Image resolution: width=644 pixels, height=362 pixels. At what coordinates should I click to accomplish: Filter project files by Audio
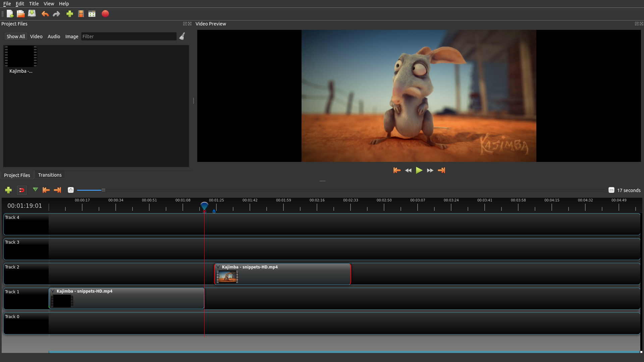point(54,37)
